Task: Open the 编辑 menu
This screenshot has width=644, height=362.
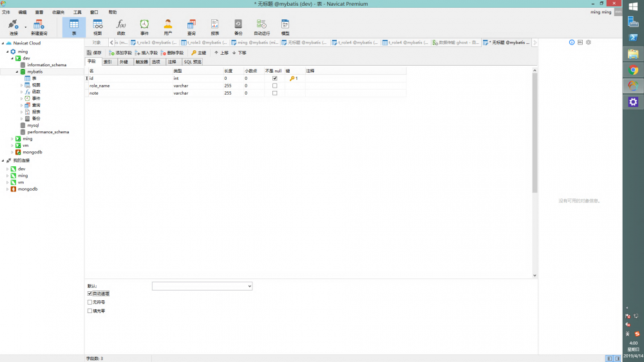Action: click(23, 12)
